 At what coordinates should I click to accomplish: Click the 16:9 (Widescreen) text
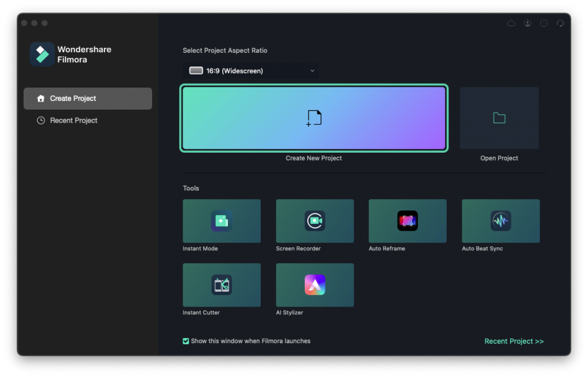click(234, 71)
